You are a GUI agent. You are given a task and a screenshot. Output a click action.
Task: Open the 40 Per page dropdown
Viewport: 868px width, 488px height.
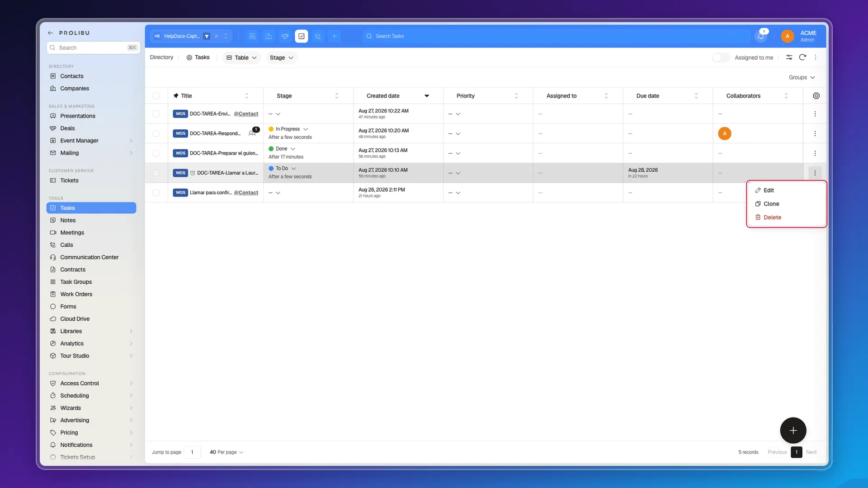[226, 452]
